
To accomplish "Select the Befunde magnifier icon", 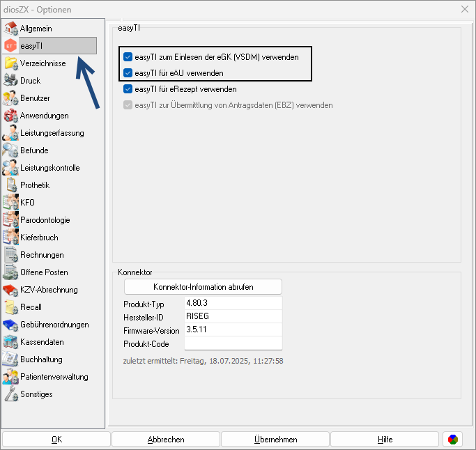I will (x=10, y=150).
